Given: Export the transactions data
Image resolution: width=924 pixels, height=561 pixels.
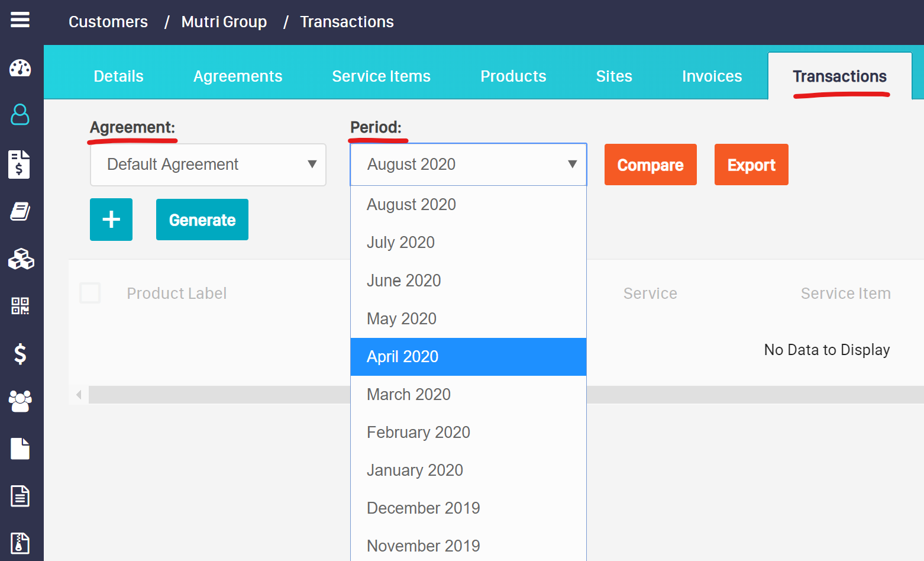Looking at the screenshot, I should 751,165.
